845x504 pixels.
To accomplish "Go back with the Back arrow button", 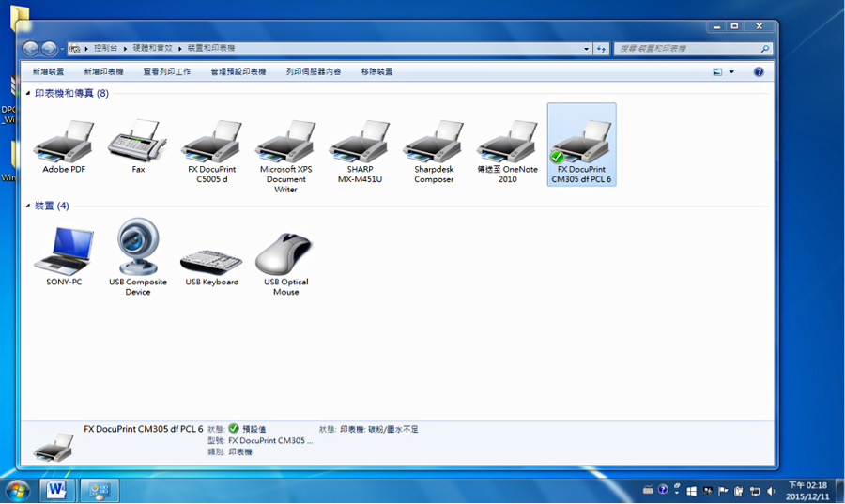I will coord(31,49).
